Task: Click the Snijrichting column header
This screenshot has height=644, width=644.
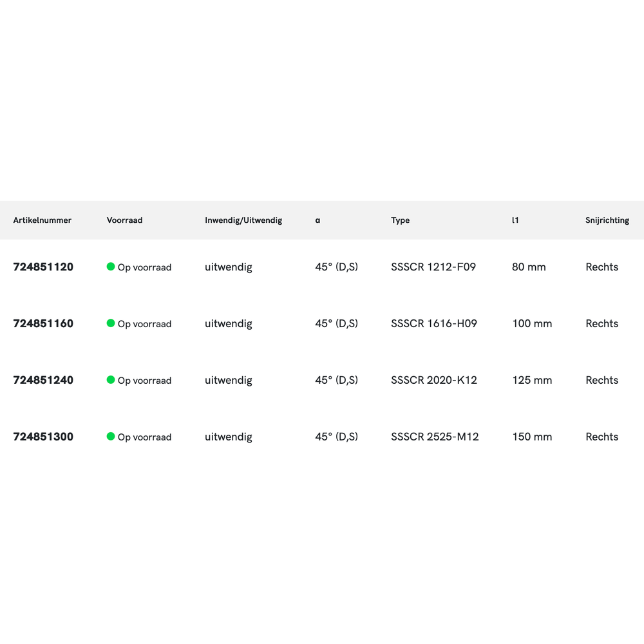Action: coord(607,220)
